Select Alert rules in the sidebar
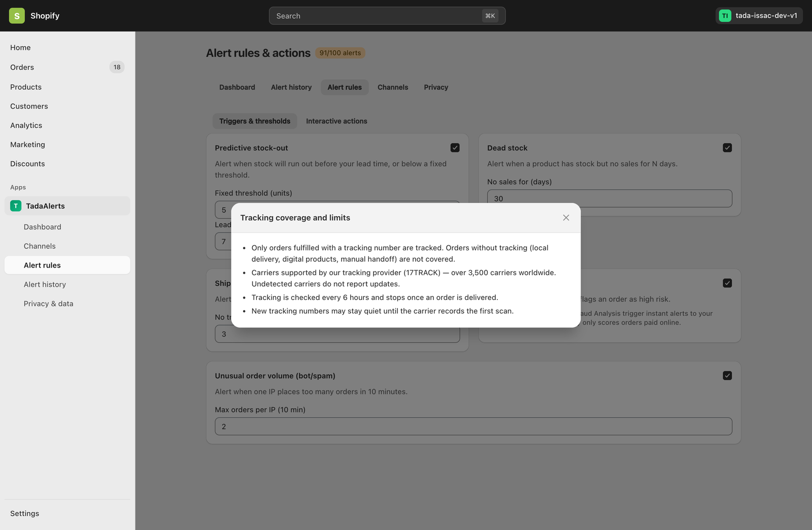The height and width of the screenshot is (530, 812). coord(67,265)
